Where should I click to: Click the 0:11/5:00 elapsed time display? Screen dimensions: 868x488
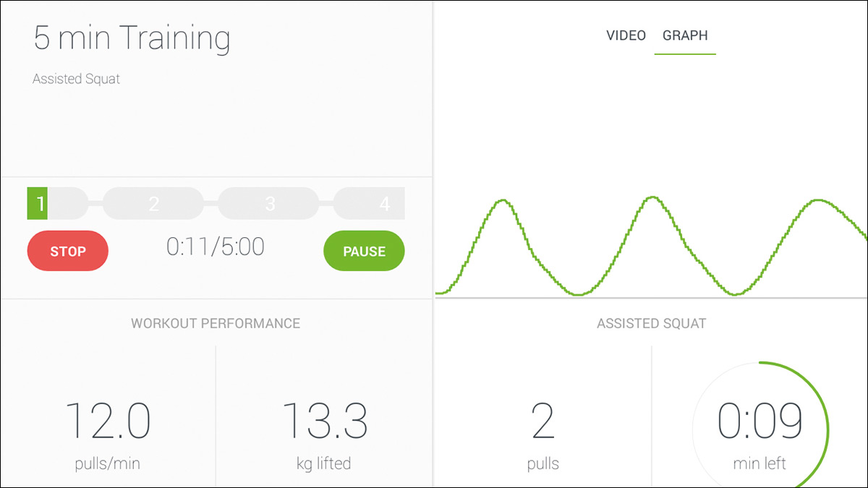(216, 247)
